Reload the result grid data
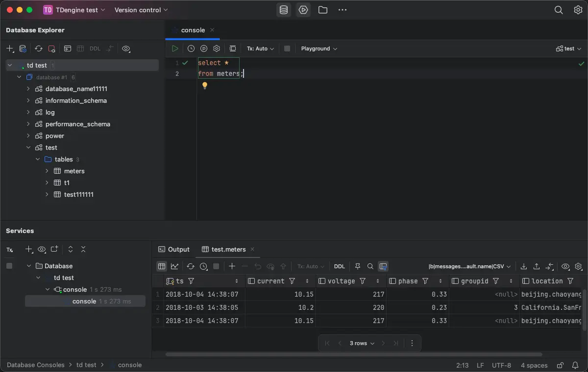 (191, 266)
